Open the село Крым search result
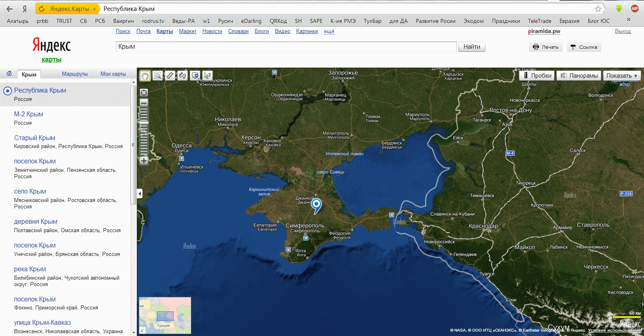This screenshot has width=644, height=336. 30,192
